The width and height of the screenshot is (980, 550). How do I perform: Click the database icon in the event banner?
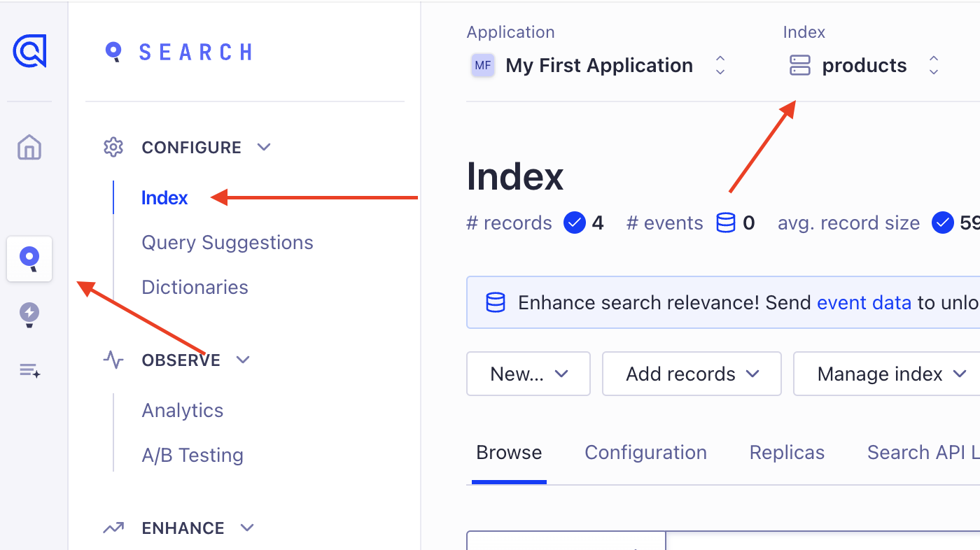(496, 302)
